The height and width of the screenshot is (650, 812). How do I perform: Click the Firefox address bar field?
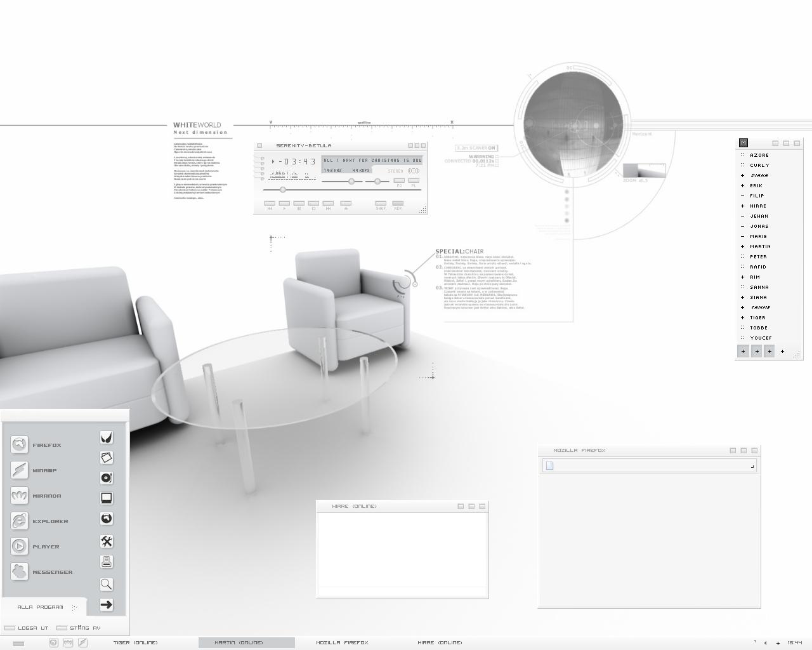[649, 465]
